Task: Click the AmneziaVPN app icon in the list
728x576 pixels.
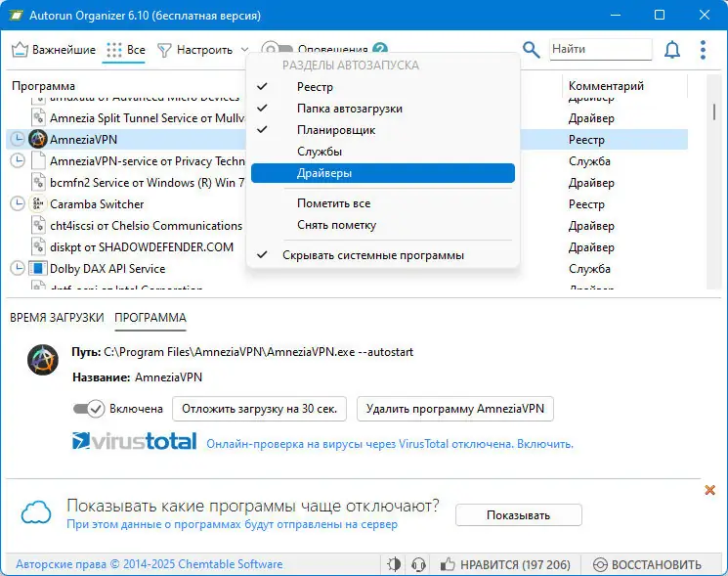Action: (x=38, y=139)
